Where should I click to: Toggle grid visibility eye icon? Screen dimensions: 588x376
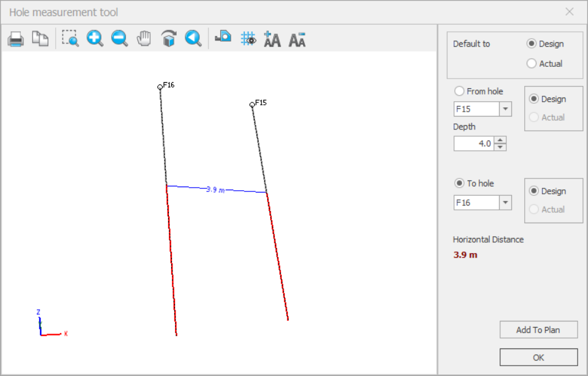(248, 39)
